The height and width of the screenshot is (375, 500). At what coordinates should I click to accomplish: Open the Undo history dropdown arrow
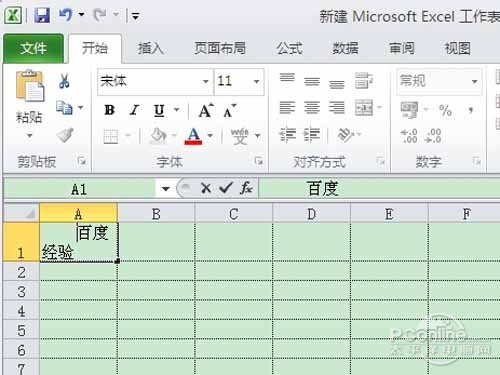pyautogui.click(x=81, y=15)
